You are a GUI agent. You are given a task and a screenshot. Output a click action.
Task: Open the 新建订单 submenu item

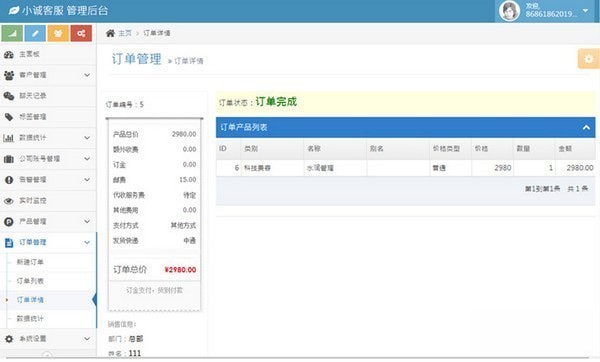tap(30, 262)
